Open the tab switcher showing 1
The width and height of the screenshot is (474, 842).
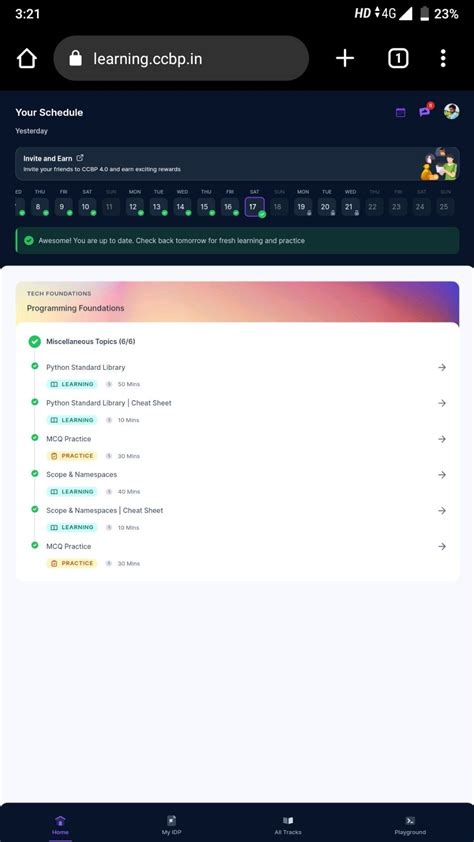tap(398, 58)
